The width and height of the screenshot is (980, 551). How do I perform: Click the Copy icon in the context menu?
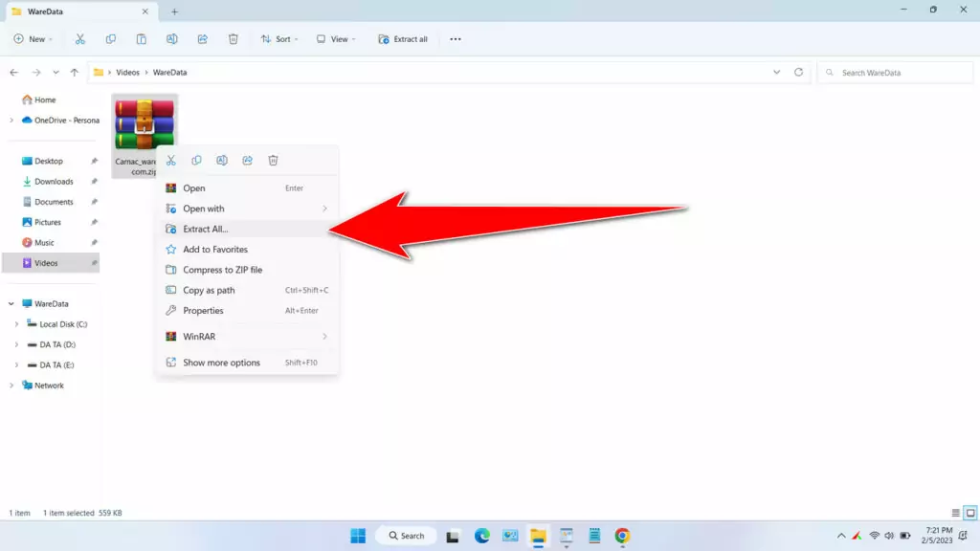point(196,161)
